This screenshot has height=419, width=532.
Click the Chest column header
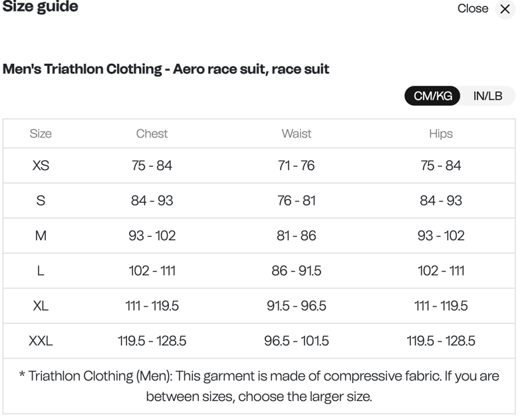pos(152,134)
